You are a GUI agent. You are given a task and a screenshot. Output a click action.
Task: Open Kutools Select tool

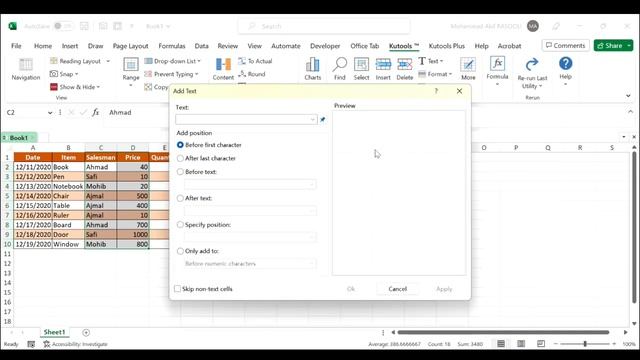(361, 69)
